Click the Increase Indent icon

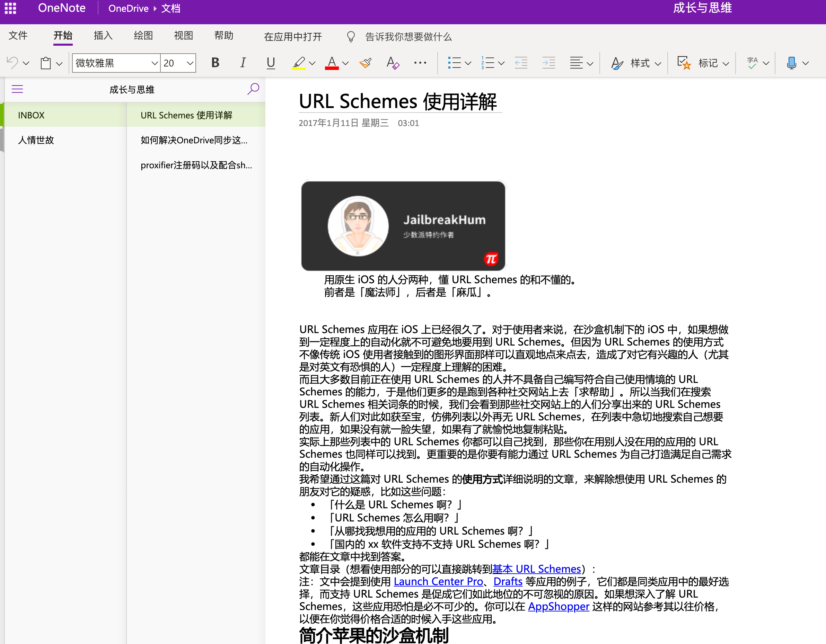click(548, 63)
